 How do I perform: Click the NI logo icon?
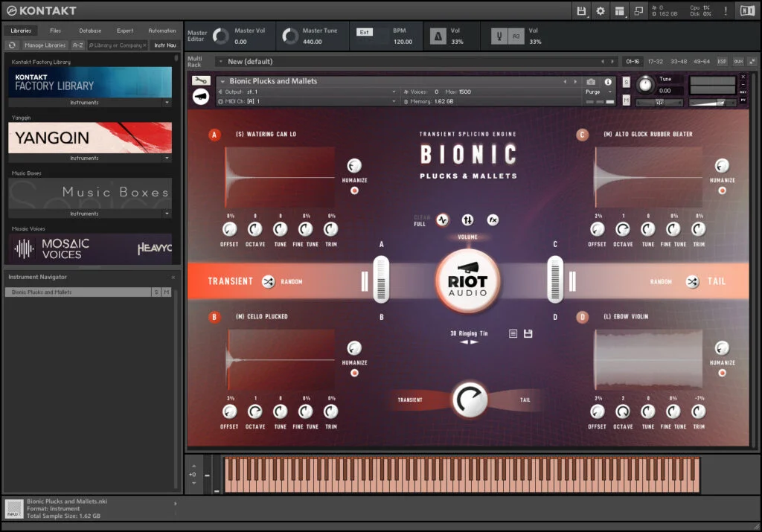point(747,10)
